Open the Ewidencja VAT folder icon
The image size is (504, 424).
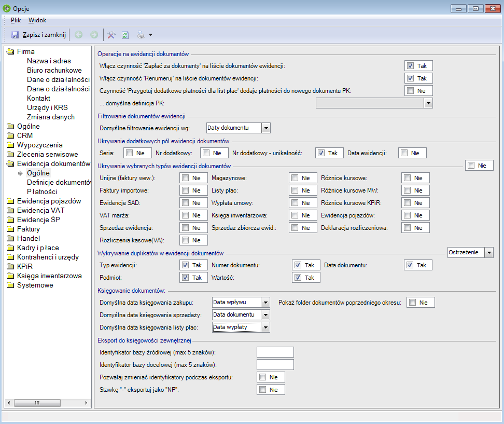pyautogui.click(x=10, y=210)
